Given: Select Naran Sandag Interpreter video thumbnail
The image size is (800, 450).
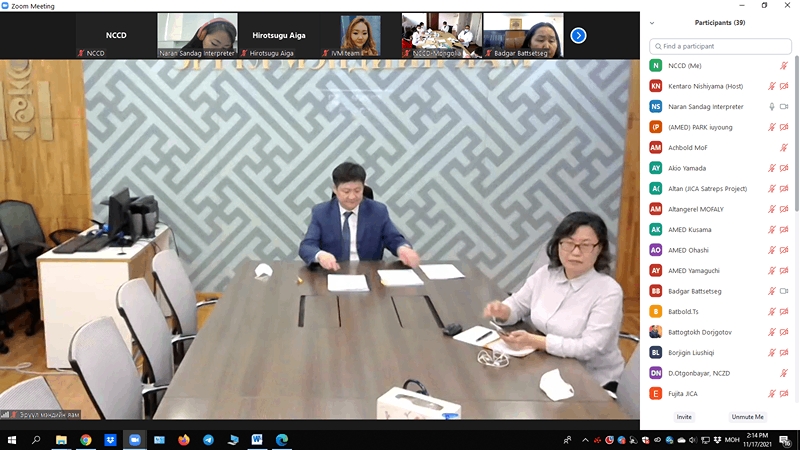Looking at the screenshot, I should point(197,35).
